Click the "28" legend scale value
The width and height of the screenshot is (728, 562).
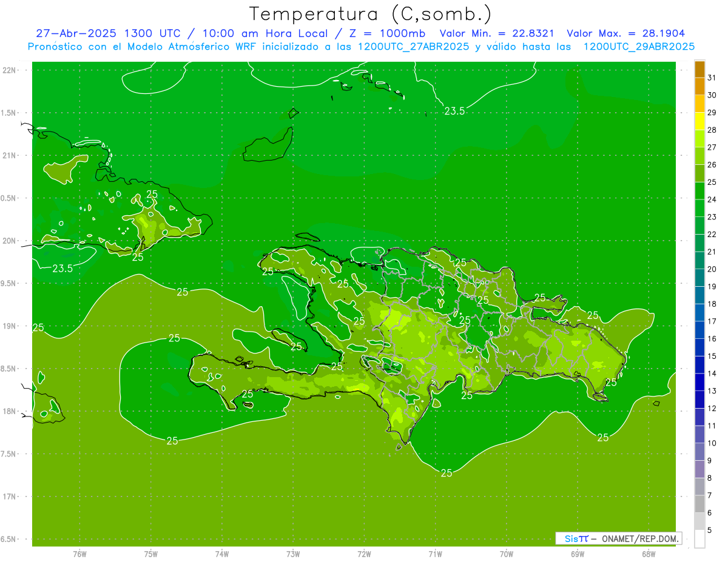712,130
